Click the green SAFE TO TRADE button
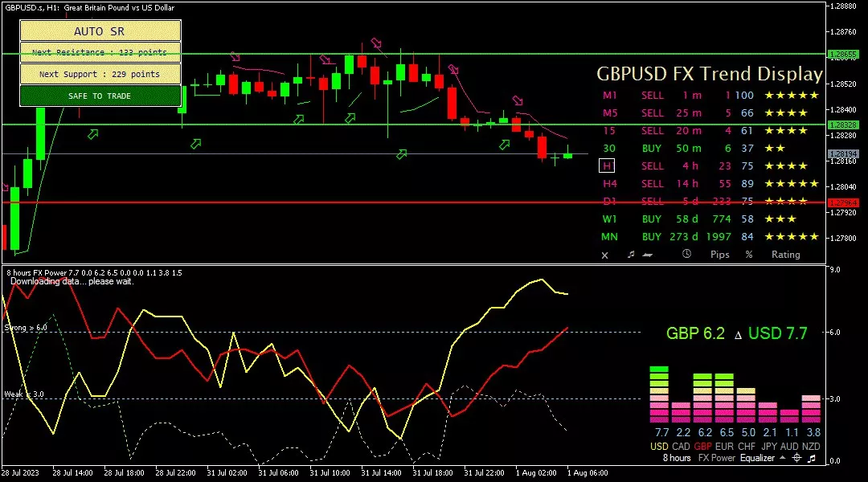Viewport: 868px width, 482px height. (100, 96)
